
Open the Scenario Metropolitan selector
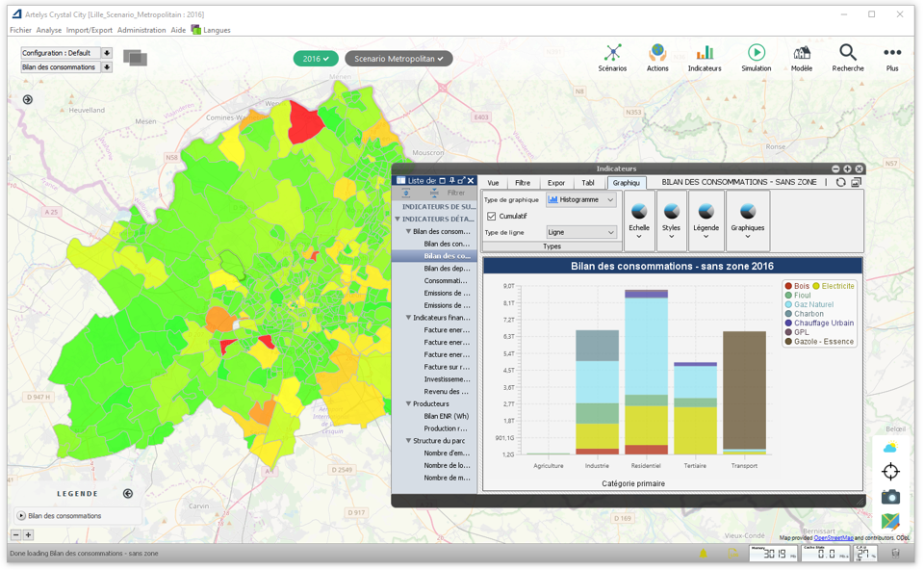(x=398, y=59)
